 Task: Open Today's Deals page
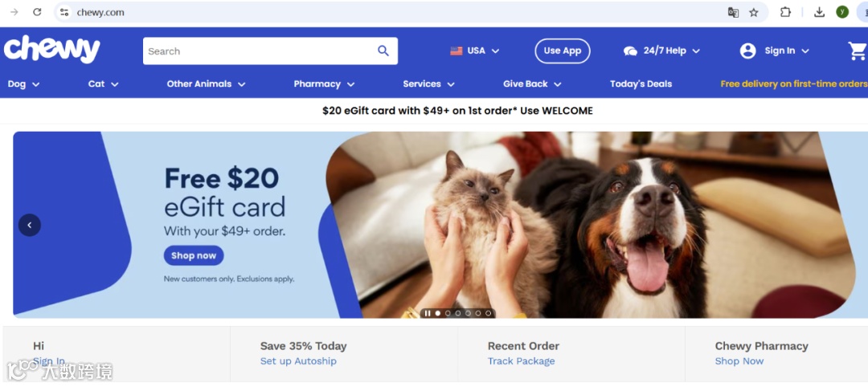[641, 84]
